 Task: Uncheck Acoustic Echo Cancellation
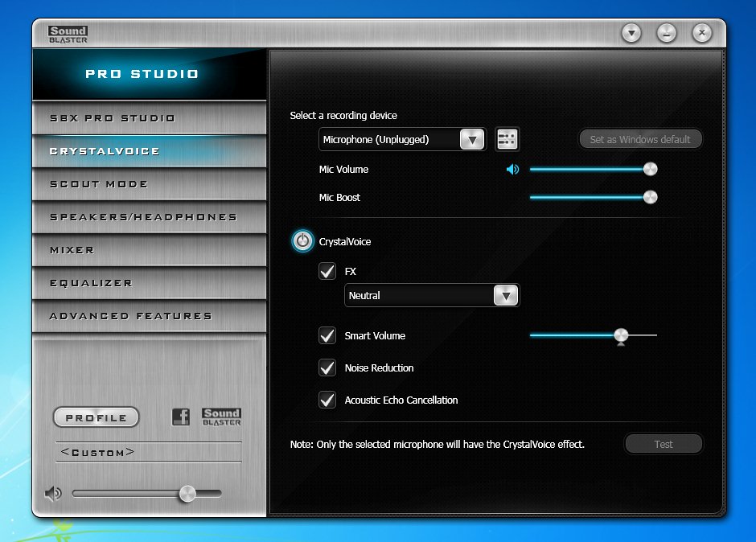coord(327,400)
